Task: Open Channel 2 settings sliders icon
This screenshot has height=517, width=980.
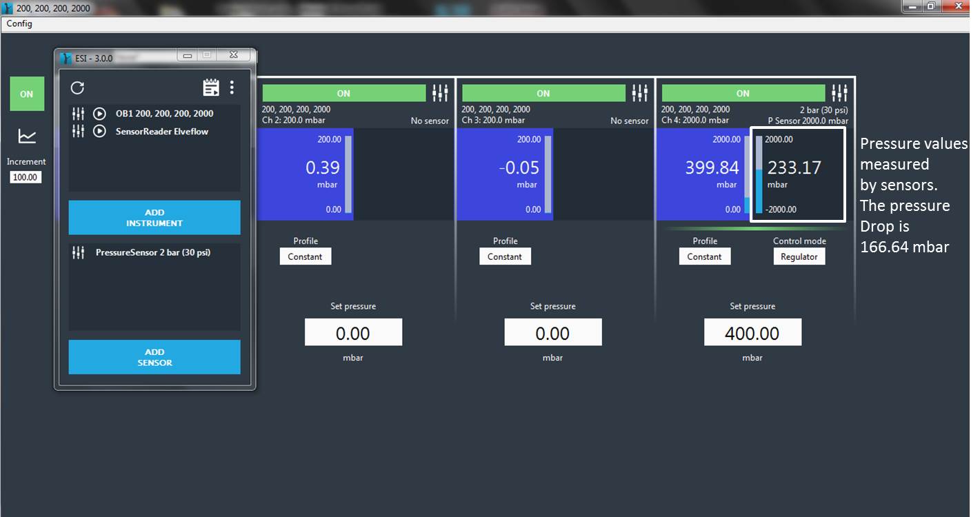Action: point(440,93)
